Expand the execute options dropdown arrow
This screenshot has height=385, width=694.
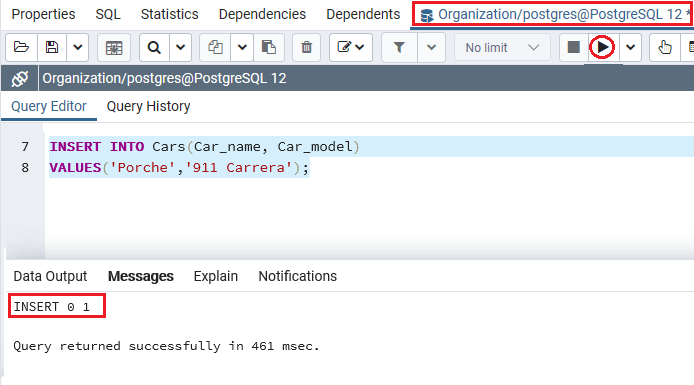coord(630,47)
